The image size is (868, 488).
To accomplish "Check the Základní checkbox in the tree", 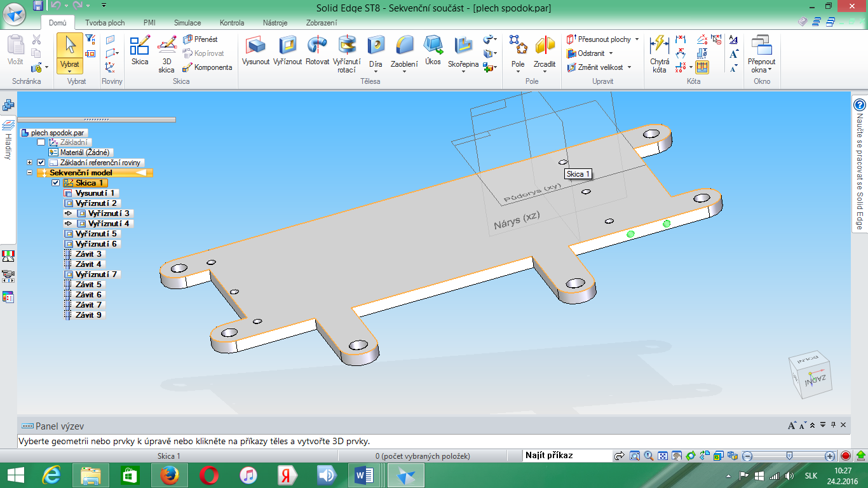I will (41, 142).
